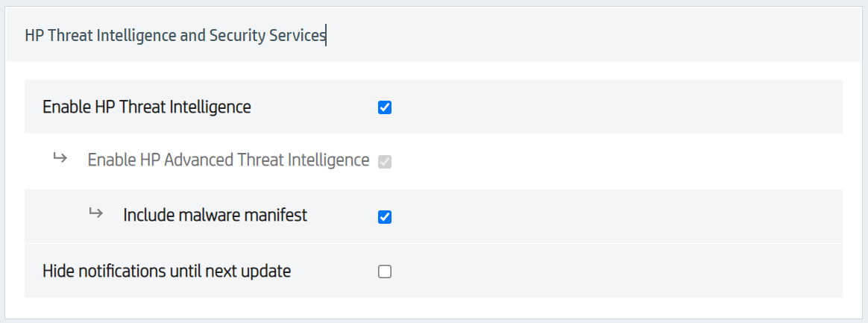Click the "Hide notifications until next update" label
This screenshot has height=323, width=868.
166,271
